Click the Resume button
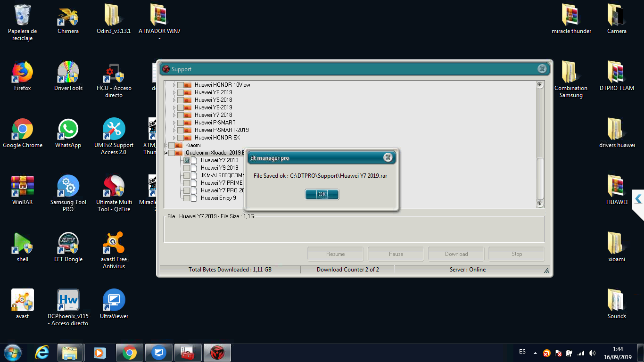Image resolution: width=644 pixels, height=362 pixels. tap(335, 254)
